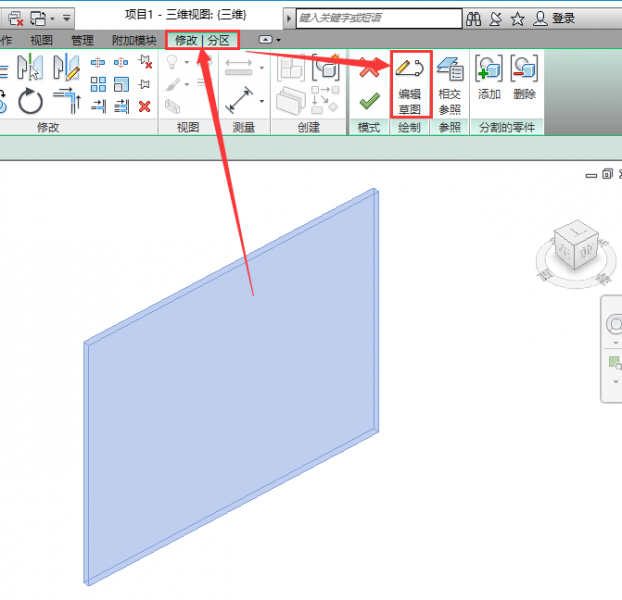Expand the Steering Wheels dropdown arrow

click(x=616, y=343)
